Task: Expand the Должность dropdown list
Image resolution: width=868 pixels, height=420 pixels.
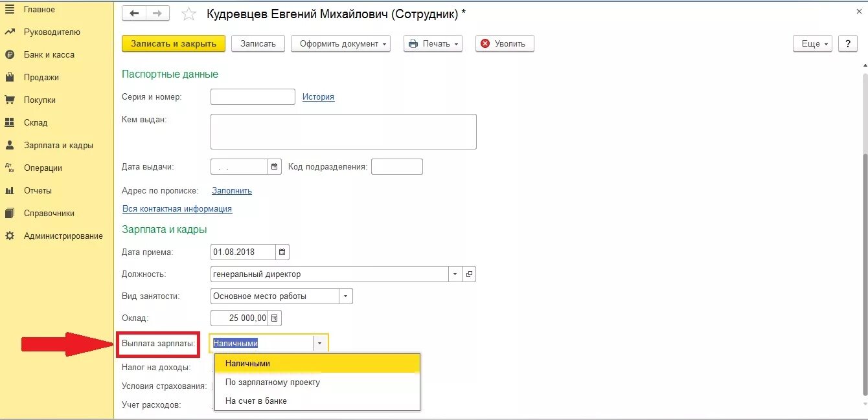Action: (455, 274)
